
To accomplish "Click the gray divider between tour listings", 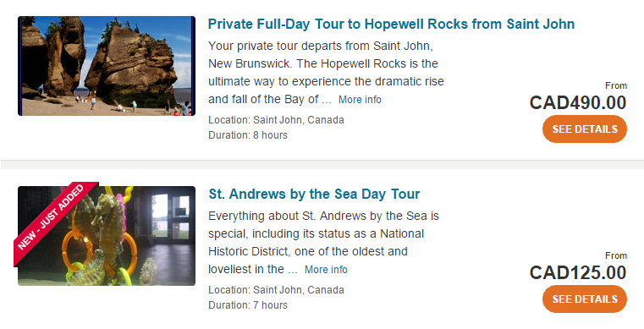I will click(322, 164).
